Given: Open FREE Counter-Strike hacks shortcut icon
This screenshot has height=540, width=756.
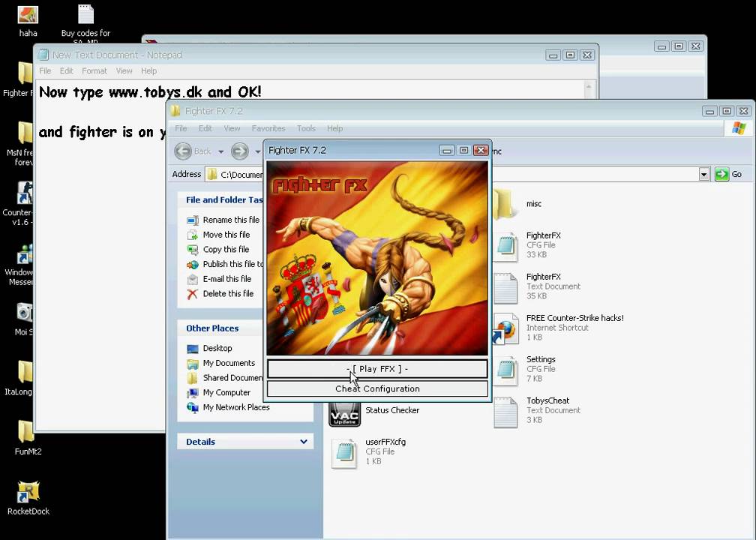Looking at the screenshot, I should click(505, 328).
